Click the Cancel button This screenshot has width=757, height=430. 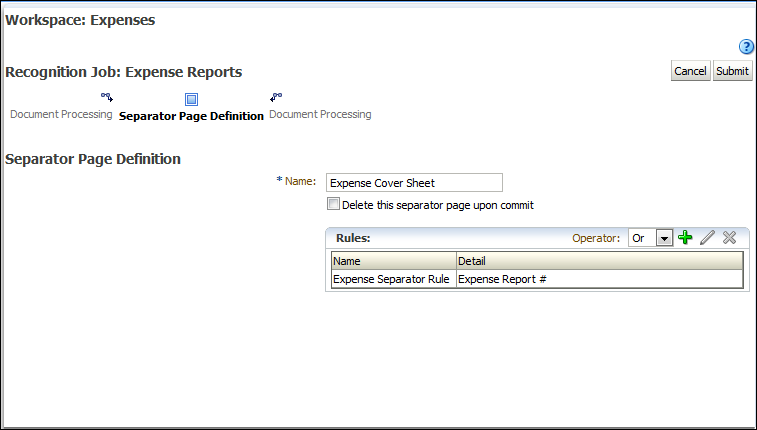pos(690,71)
